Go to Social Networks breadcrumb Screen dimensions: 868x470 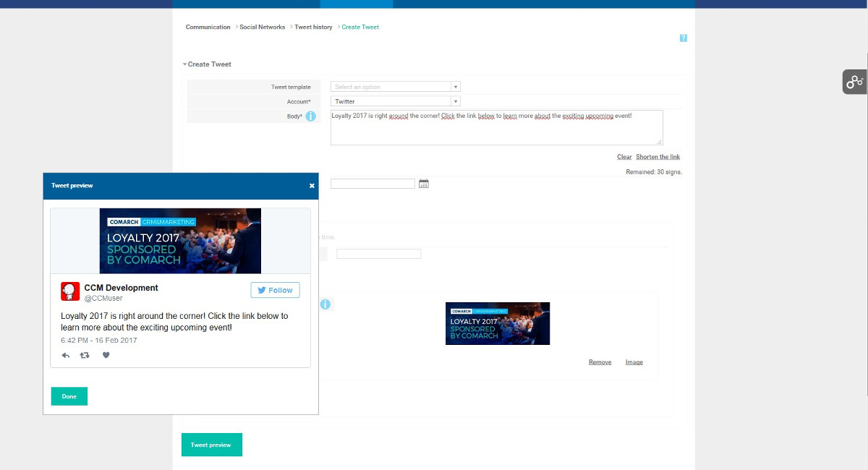(262, 27)
